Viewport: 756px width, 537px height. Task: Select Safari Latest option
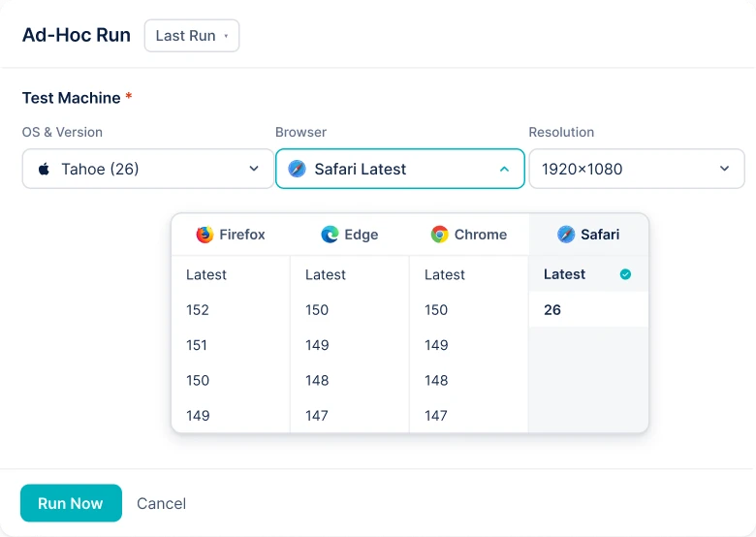(x=588, y=274)
